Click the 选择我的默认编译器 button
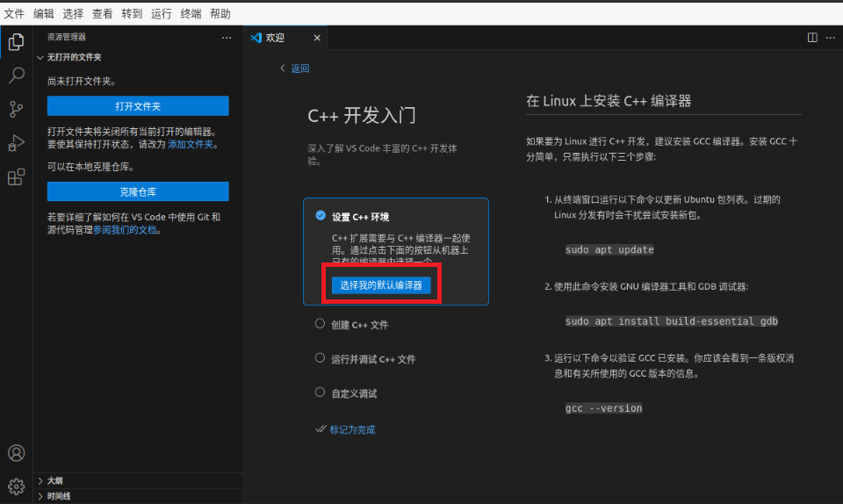The height and width of the screenshot is (504, 843). click(381, 285)
